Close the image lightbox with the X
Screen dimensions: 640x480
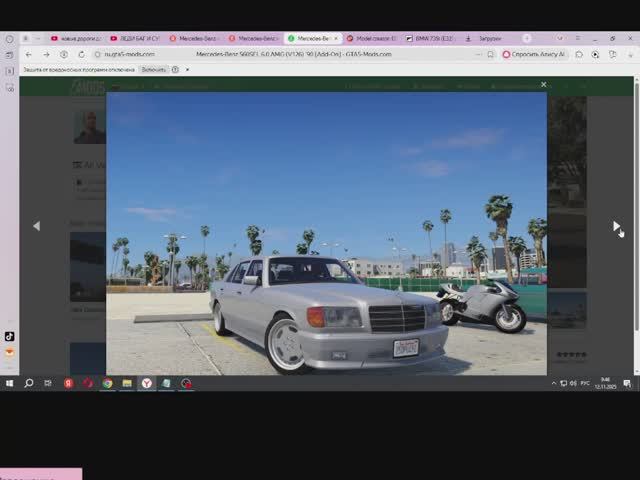click(x=543, y=84)
